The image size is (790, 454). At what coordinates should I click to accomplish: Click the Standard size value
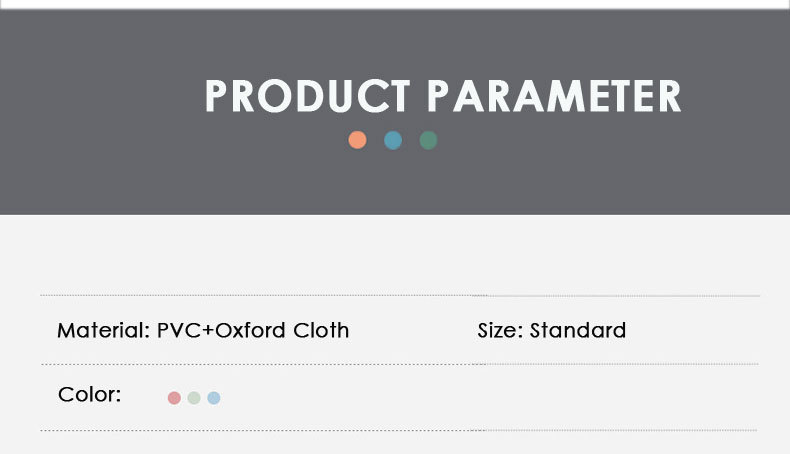point(578,330)
